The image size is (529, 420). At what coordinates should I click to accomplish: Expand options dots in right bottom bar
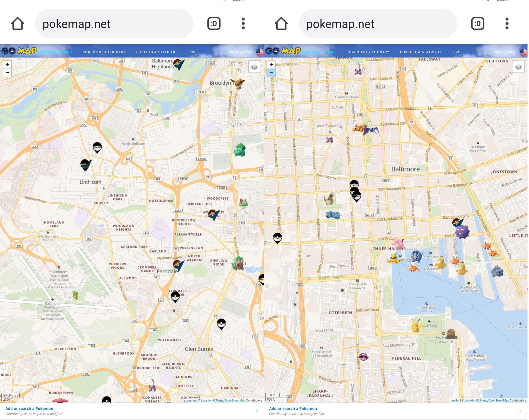[x=520, y=411]
